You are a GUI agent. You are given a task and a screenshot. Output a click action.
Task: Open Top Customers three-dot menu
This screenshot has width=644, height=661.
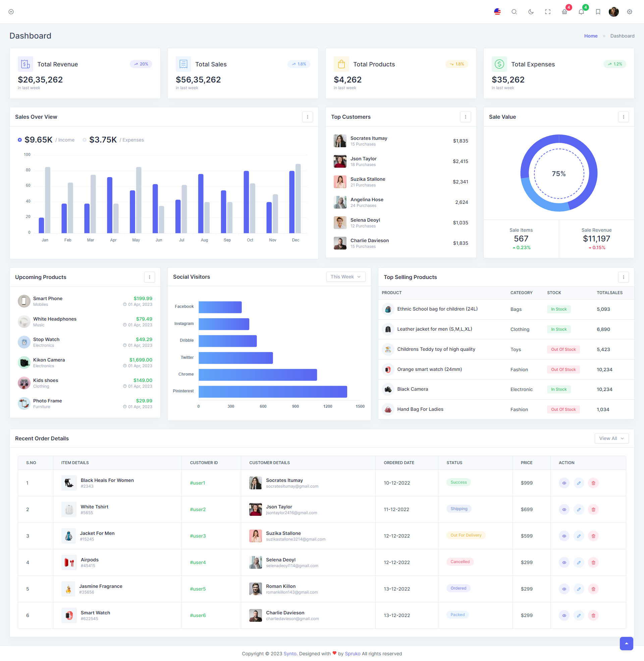pos(465,117)
